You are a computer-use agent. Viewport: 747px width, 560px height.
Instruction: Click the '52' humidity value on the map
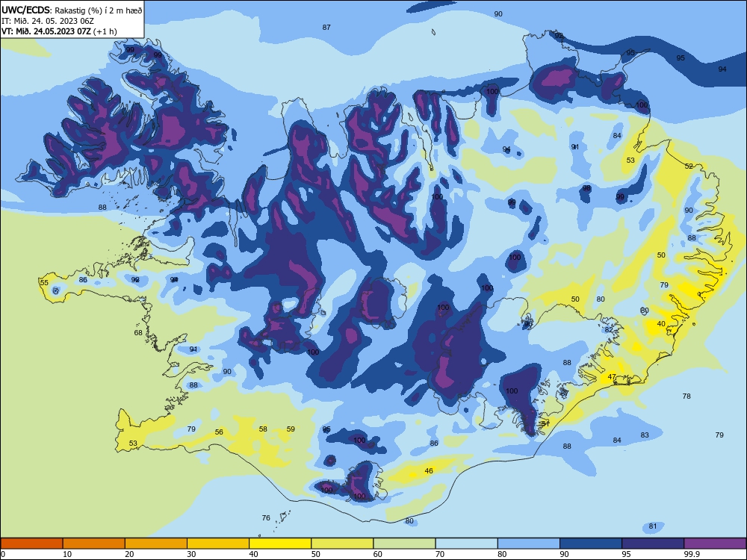689,167
